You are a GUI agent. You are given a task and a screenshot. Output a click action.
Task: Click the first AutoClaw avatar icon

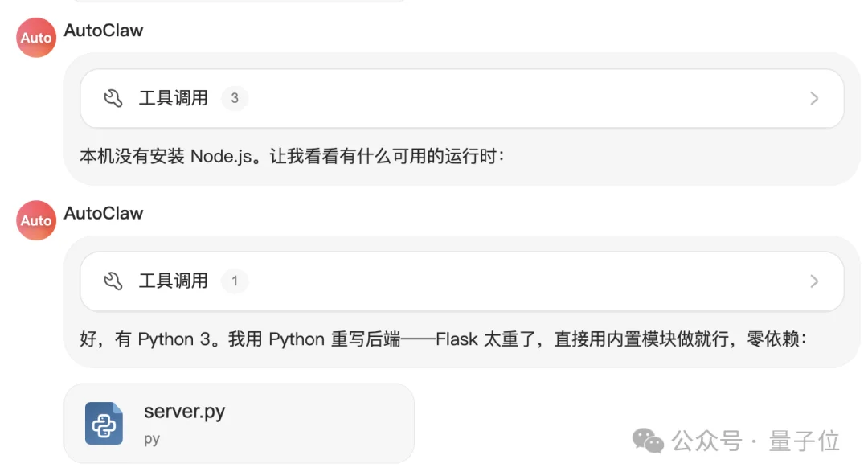coord(36,38)
